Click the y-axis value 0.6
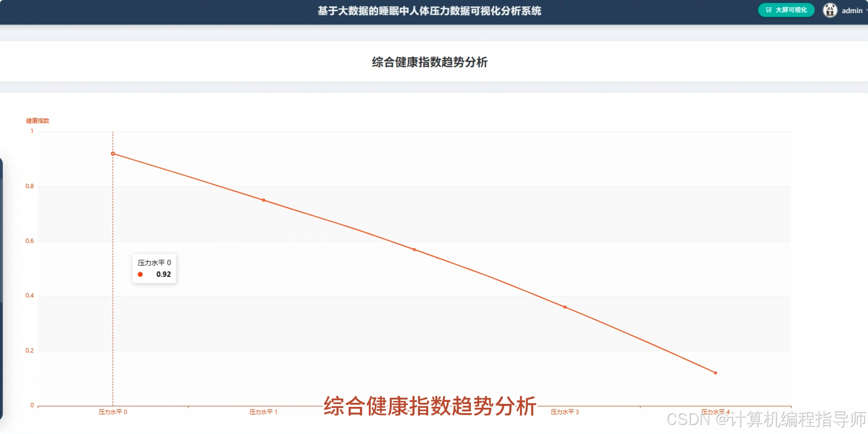The image size is (868, 434). click(30, 241)
